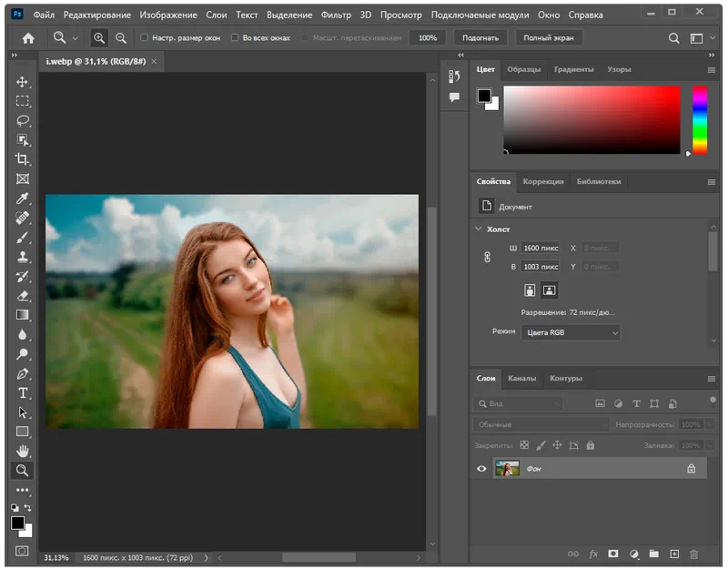Select the Rectangle shape tool

(x=22, y=432)
